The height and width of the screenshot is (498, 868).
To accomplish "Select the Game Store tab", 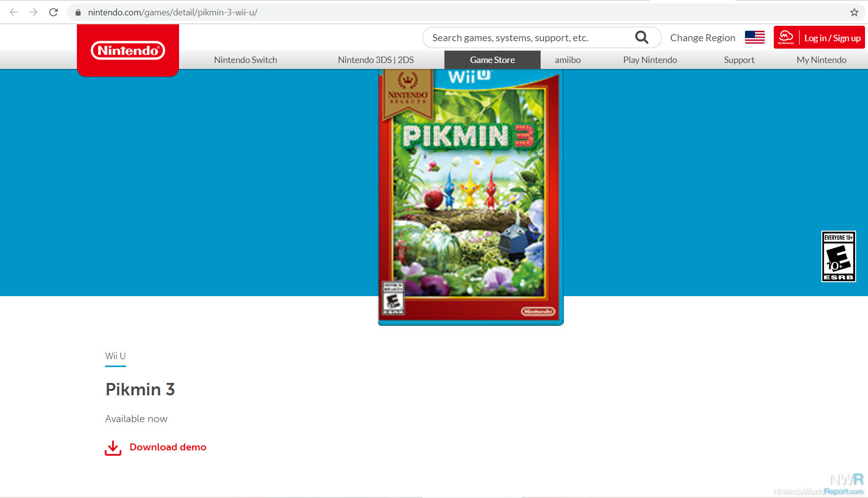I will pos(493,60).
